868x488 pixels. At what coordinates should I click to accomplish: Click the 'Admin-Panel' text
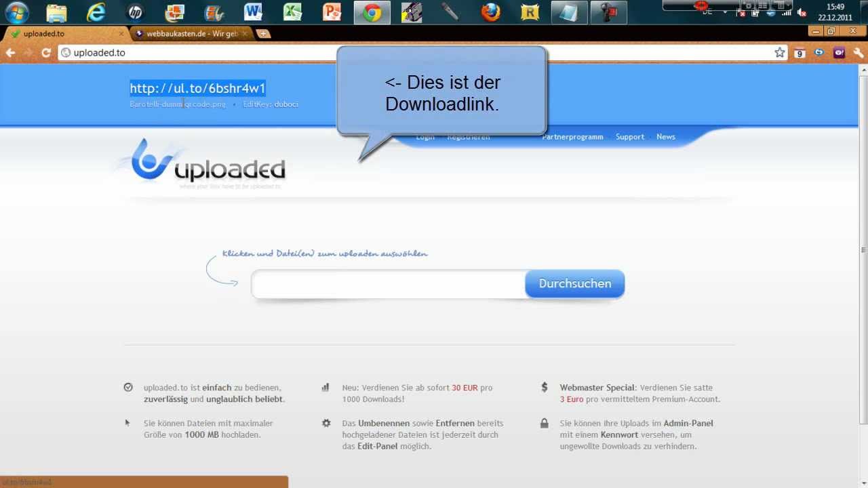coord(688,423)
